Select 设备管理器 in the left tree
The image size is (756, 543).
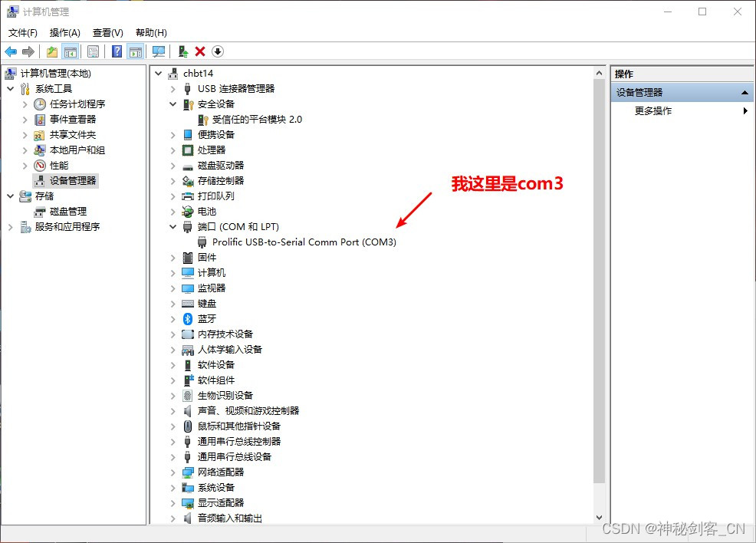73,181
